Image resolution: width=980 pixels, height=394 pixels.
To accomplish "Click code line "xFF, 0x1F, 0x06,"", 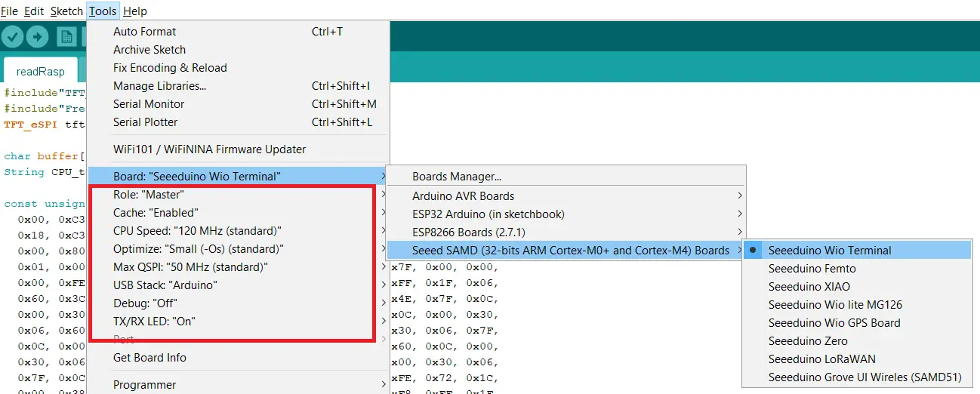I will pos(445,283).
